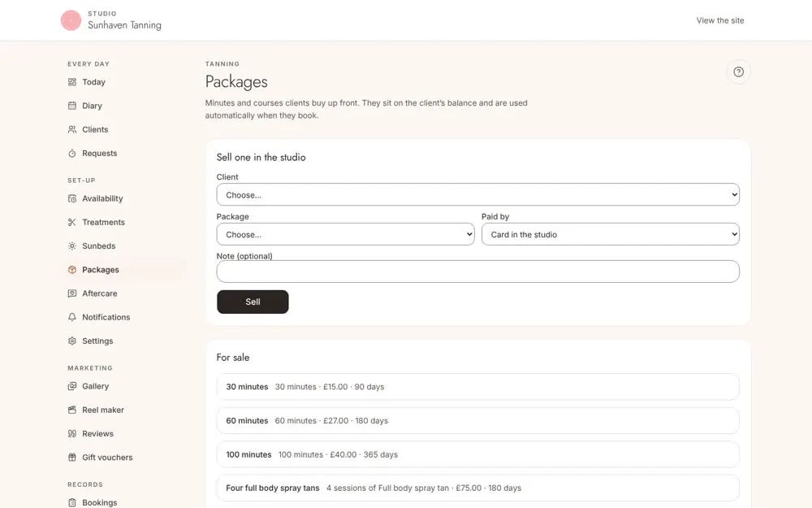Click the Packages box icon

tap(72, 270)
